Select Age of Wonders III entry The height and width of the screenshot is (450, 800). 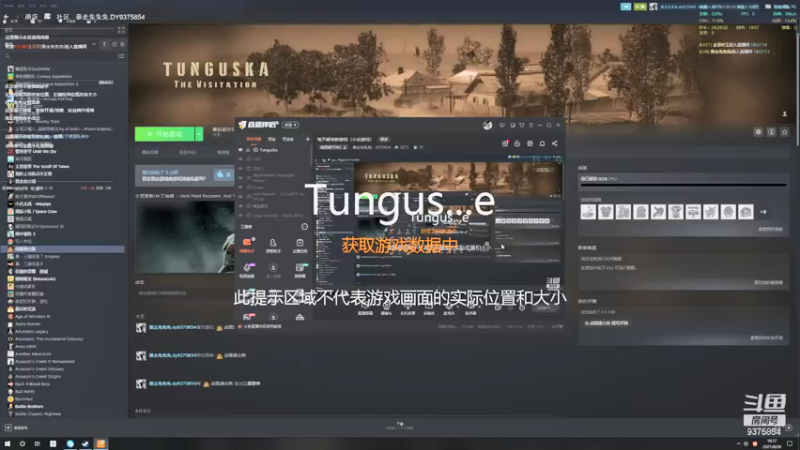(33, 316)
